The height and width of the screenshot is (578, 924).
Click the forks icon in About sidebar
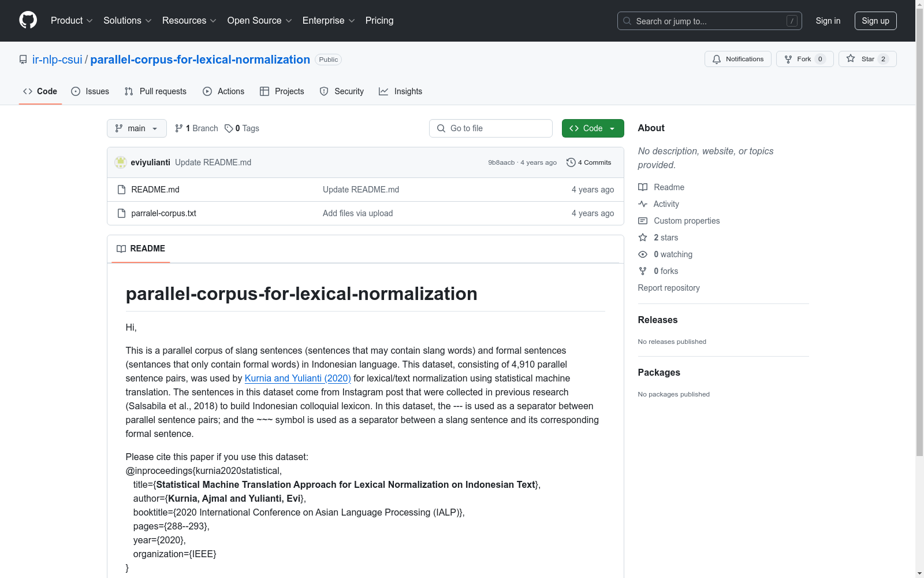click(643, 271)
